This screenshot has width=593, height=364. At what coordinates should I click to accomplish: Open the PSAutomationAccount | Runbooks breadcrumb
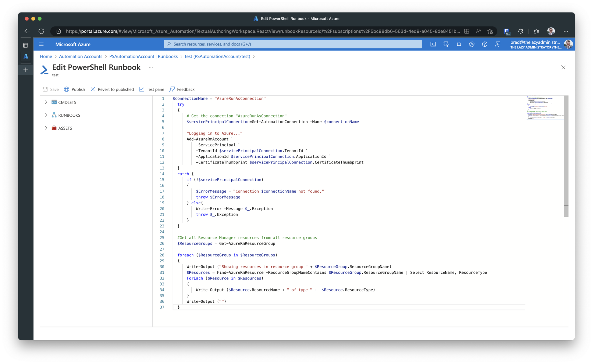click(x=143, y=56)
